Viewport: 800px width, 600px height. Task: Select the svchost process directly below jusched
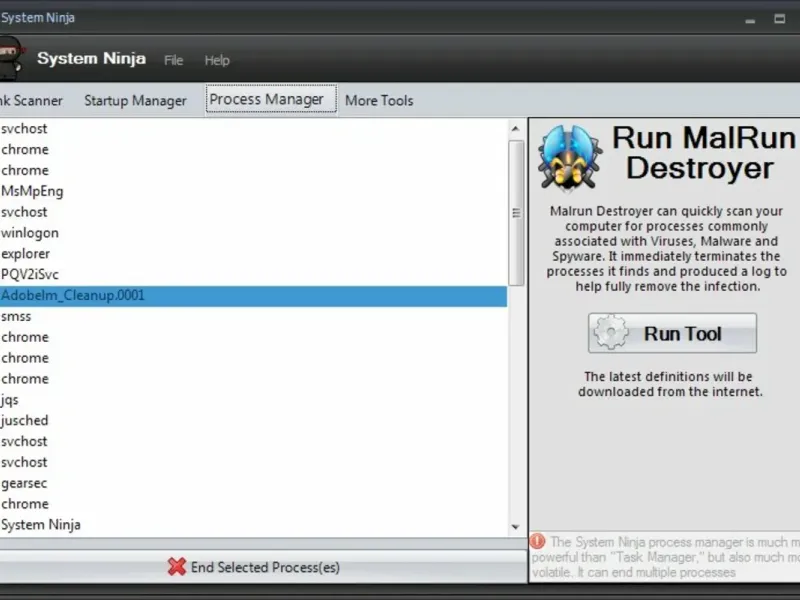253,442
